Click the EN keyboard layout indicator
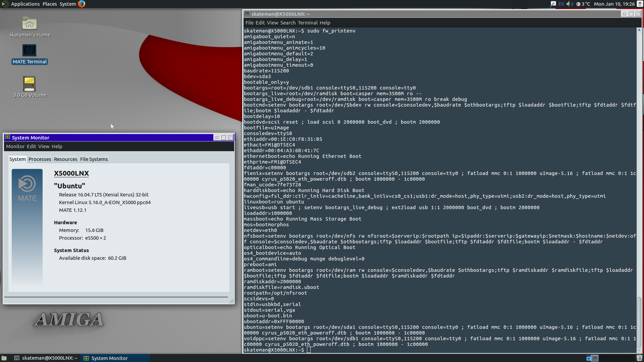Screen dimensions: 644x362 [x=561, y=4]
